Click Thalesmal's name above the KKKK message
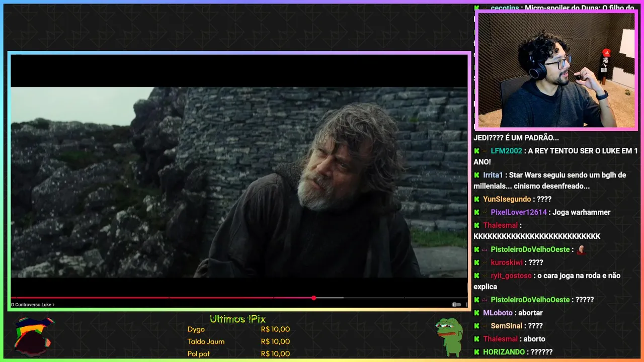Screen dimensions: 644x362 pyautogui.click(x=500, y=225)
